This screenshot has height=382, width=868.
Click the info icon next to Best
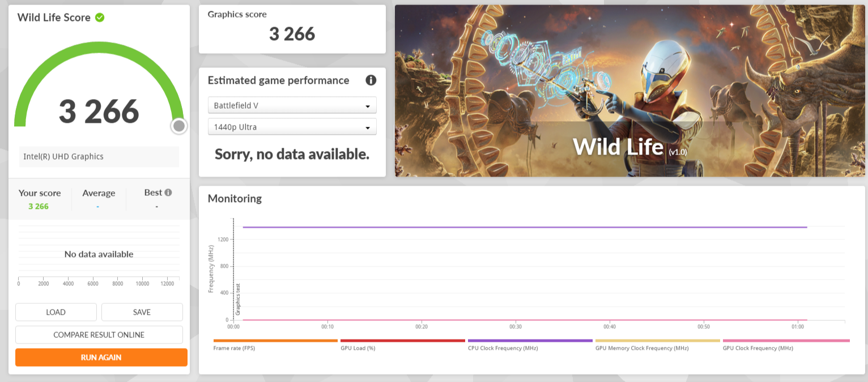[168, 192]
